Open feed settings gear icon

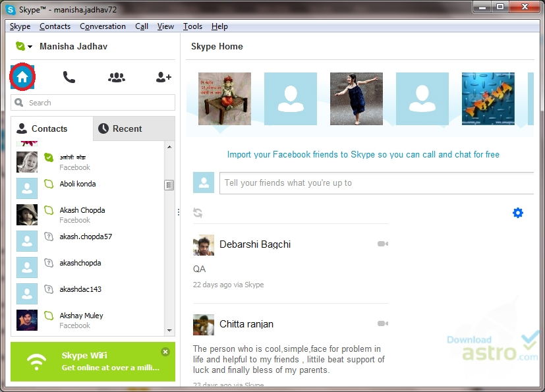518,213
